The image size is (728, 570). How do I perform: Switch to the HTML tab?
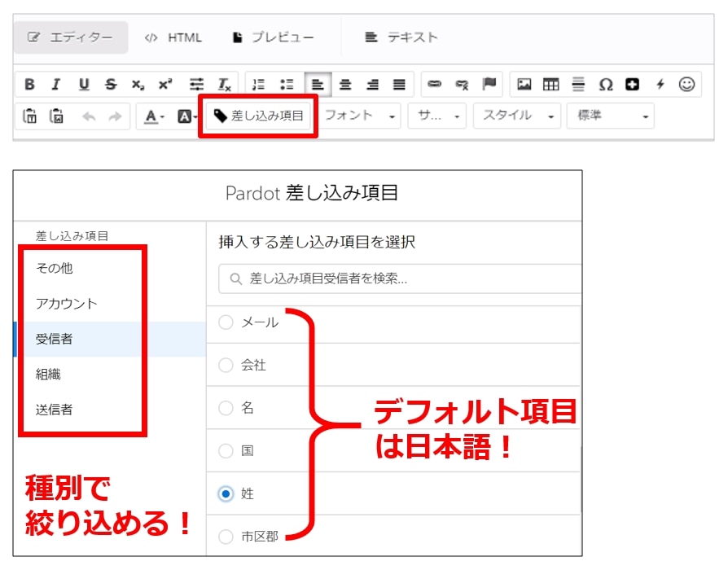173,37
